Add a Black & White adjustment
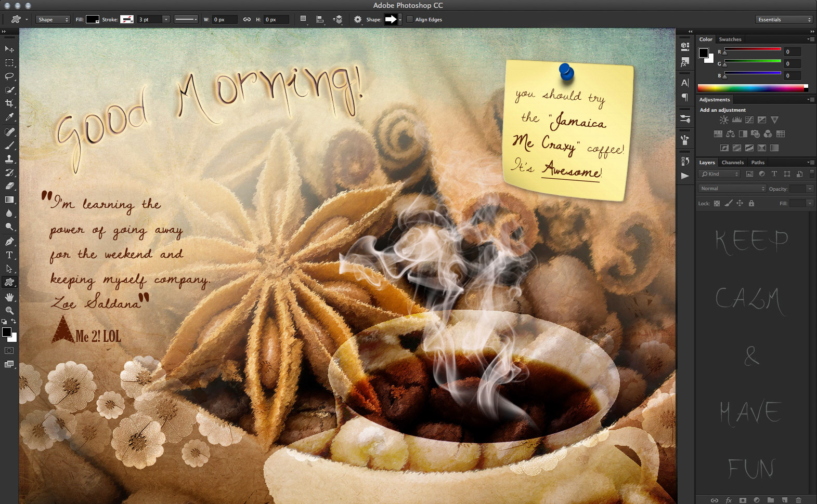Screen dimensions: 817x504 tap(743, 134)
